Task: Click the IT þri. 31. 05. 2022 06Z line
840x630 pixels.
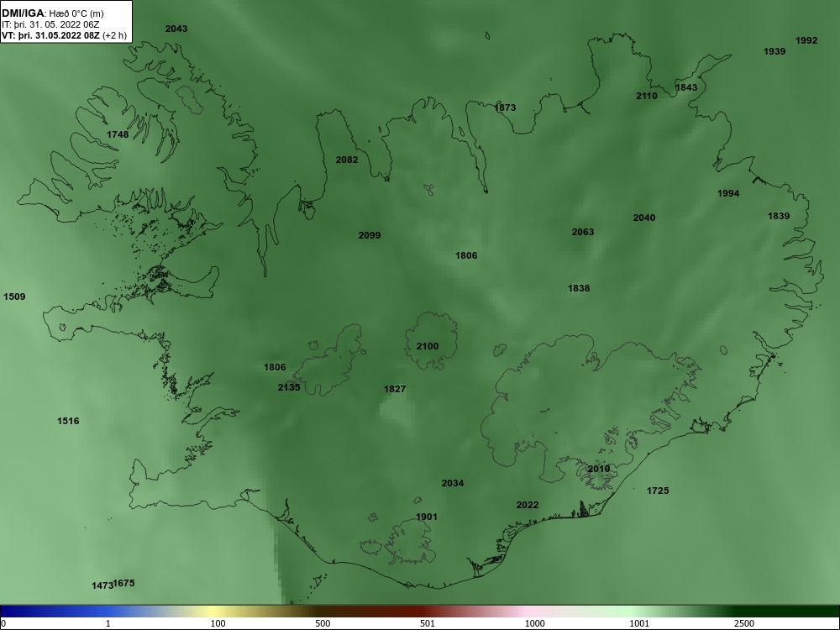Action: point(50,24)
